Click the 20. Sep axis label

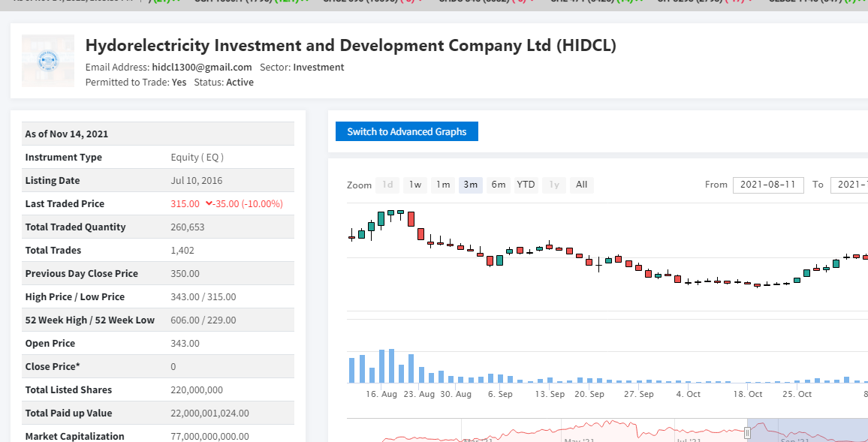pyautogui.click(x=589, y=394)
